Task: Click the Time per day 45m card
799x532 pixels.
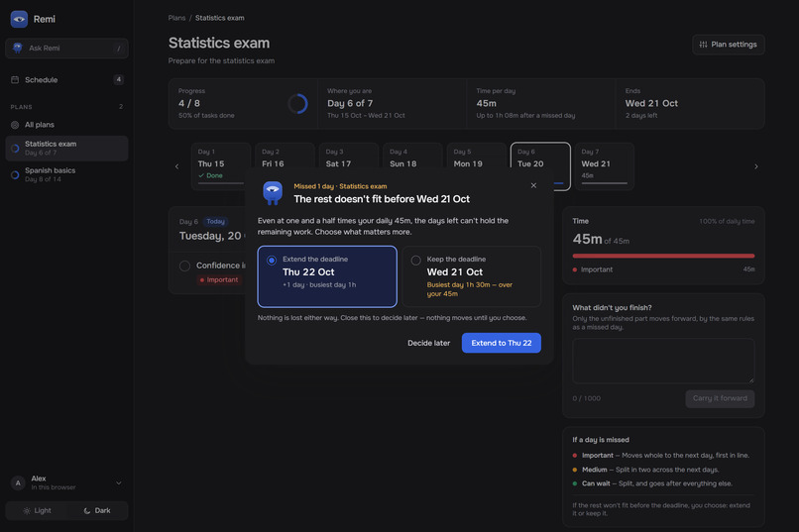Action: pos(540,103)
